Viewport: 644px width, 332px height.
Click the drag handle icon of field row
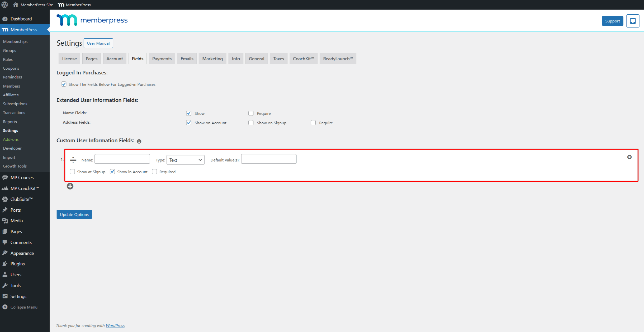73,160
